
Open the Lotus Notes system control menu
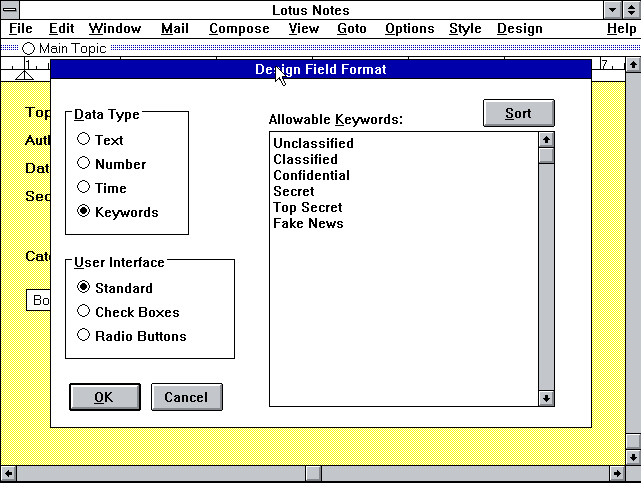(x=10, y=10)
